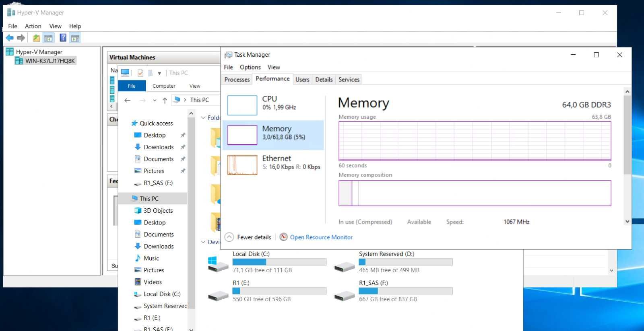Switch to the Users tab

pos(302,80)
